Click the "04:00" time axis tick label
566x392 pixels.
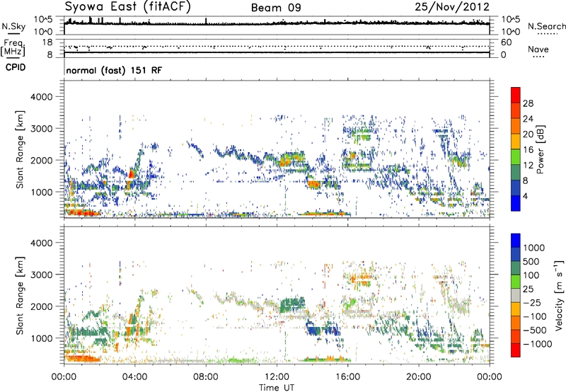[x=134, y=377]
